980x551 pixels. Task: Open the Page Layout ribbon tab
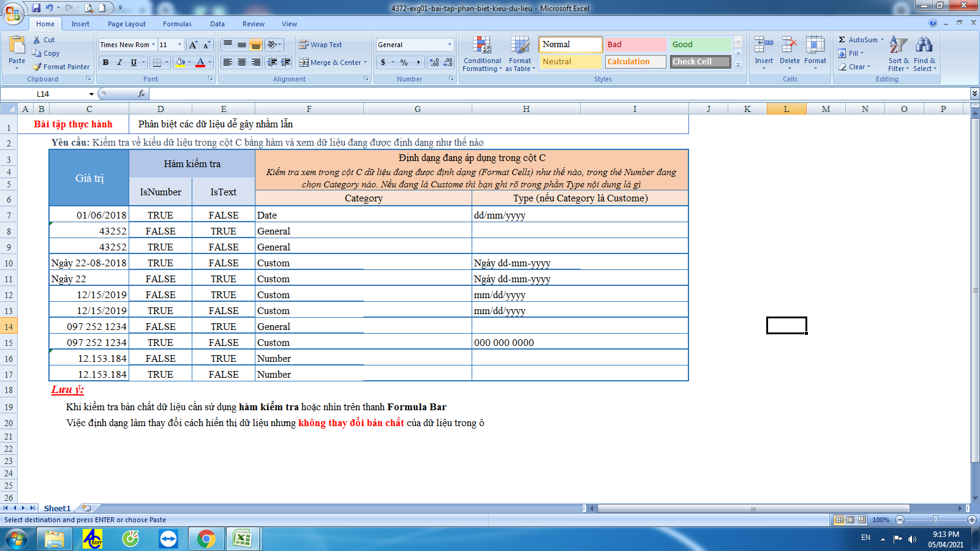(x=127, y=24)
